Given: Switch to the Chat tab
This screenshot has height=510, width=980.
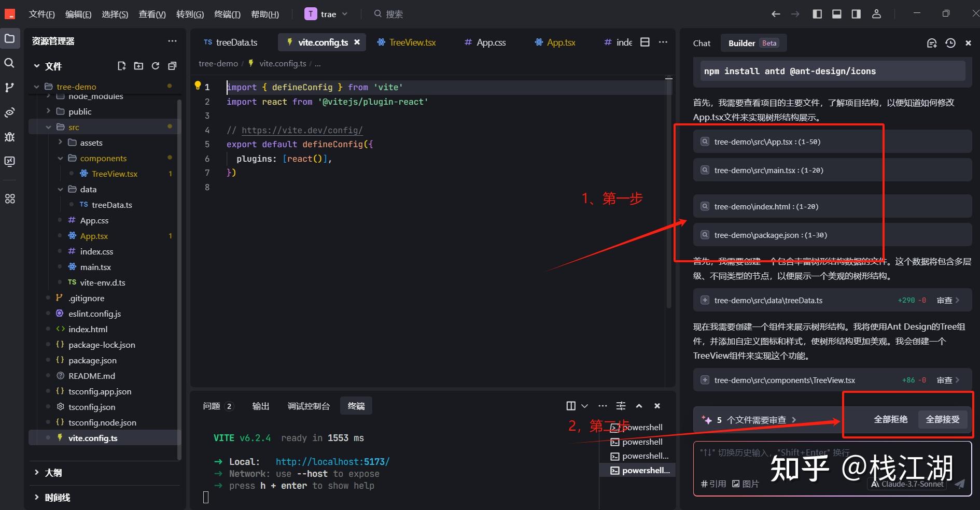Looking at the screenshot, I should point(702,43).
